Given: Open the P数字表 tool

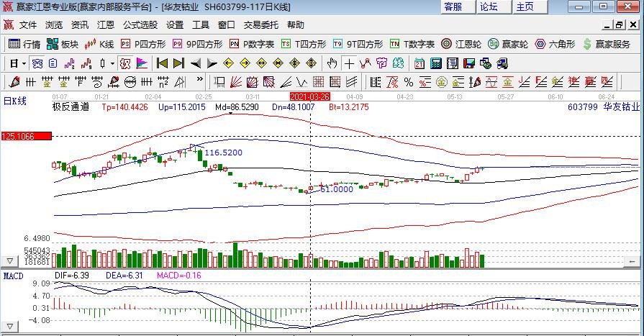Looking at the screenshot, I should coord(252,44).
